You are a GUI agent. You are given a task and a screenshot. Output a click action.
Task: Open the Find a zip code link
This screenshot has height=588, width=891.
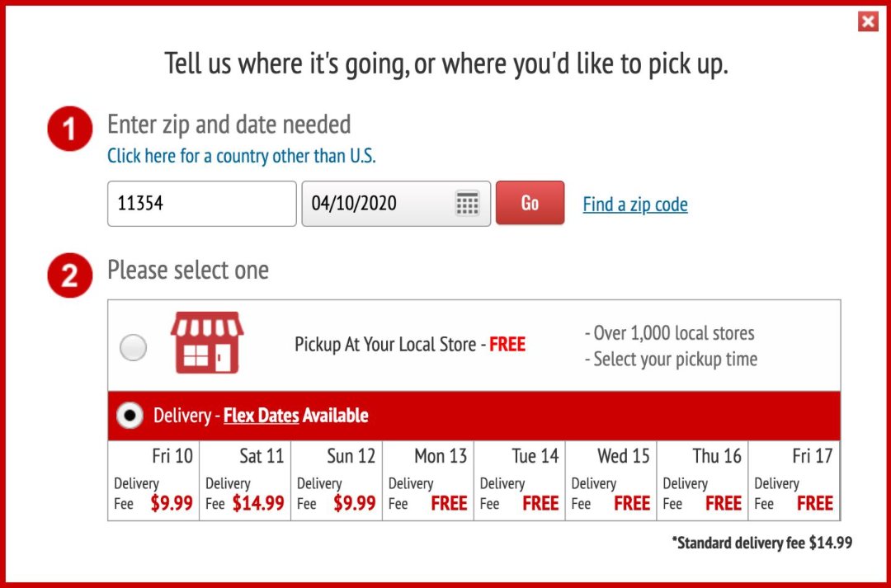click(634, 205)
